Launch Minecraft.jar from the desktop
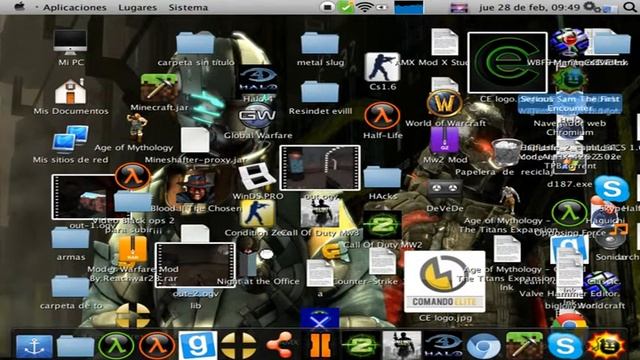This screenshot has width=640, height=360. [159, 87]
